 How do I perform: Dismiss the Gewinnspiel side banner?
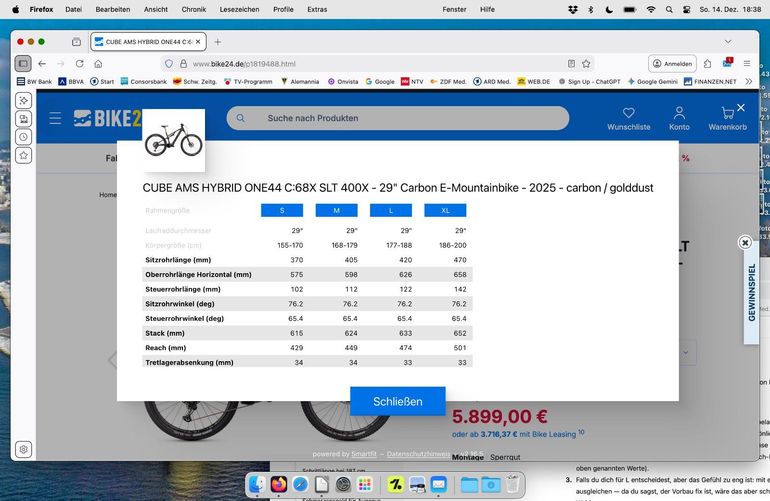[x=745, y=242]
